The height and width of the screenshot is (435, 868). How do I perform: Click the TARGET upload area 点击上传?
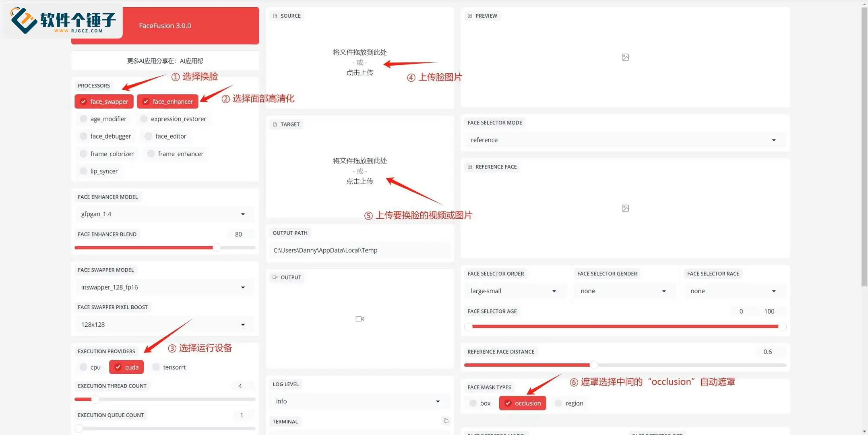point(360,181)
